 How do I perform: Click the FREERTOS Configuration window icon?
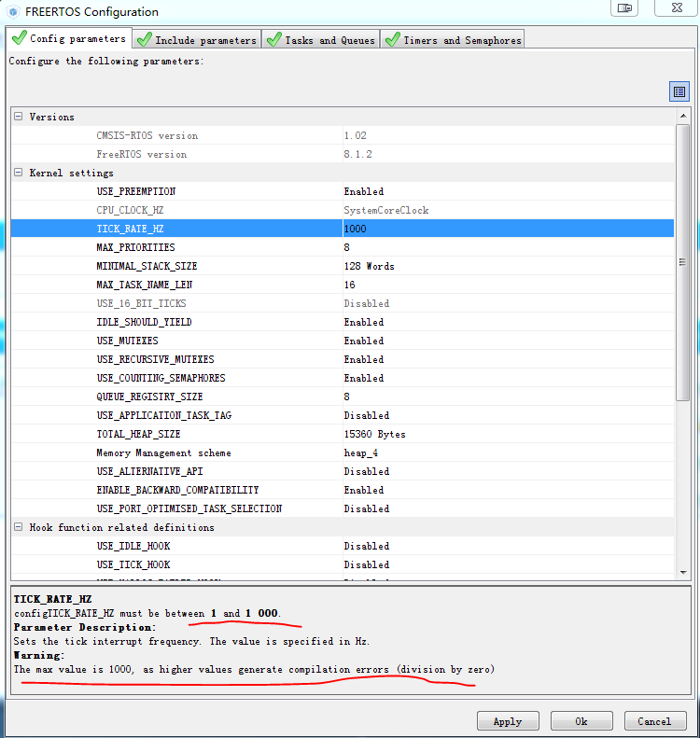13,12
